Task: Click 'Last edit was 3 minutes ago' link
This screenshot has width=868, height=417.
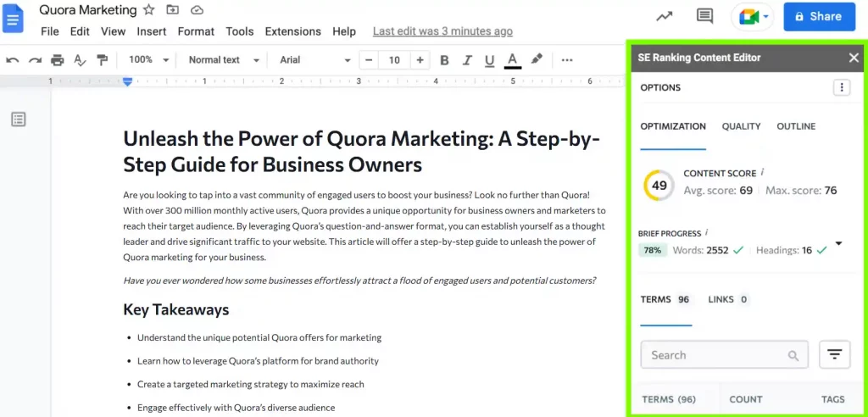Action: [442, 31]
